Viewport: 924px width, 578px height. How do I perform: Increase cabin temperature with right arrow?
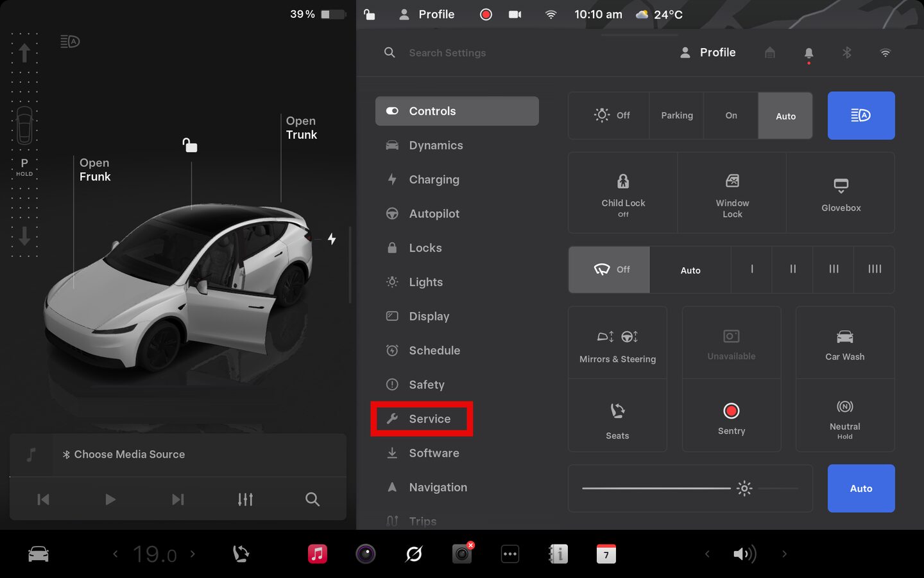pyautogui.click(x=193, y=554)
